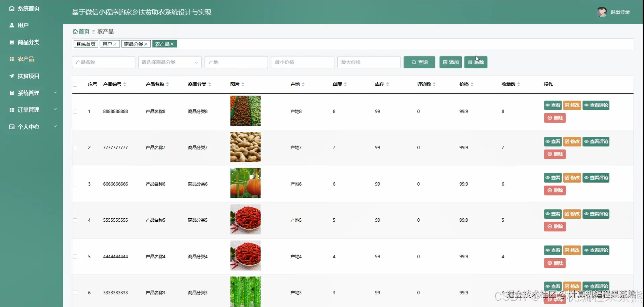Click the toolbar 删除 button
The image size is (644, 307).
[476, 62]
